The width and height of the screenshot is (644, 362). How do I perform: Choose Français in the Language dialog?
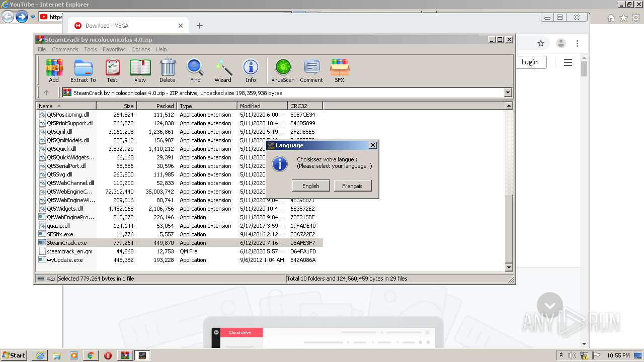point(352,186)
